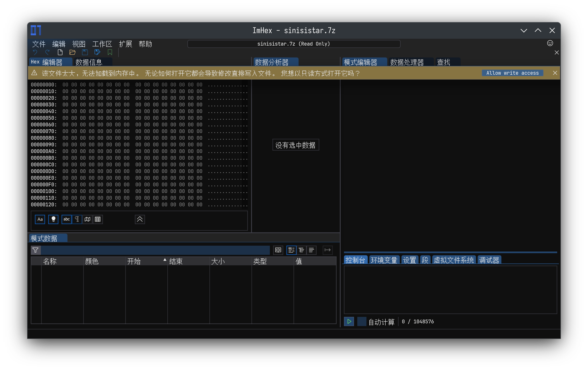Image resolution: width=588 pixels, height=371 pixels.
Task: Close the provider tab with X below the smiley
Action: 557,52
